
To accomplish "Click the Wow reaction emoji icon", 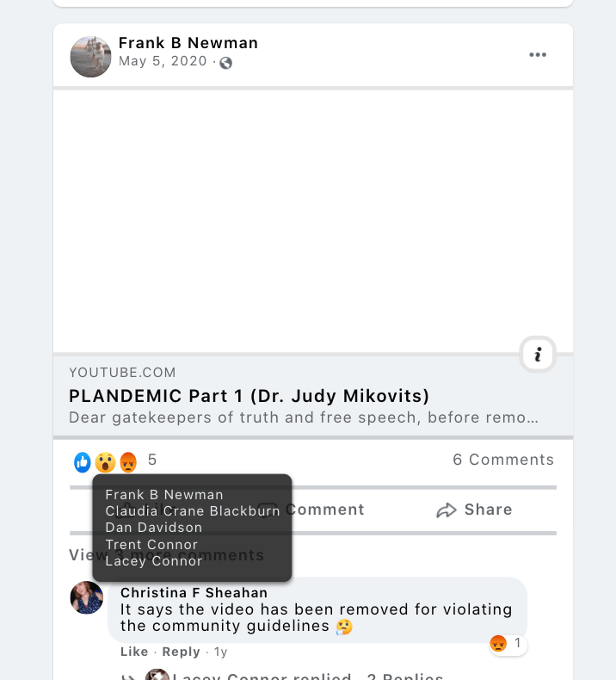I will tap(105, 462).
